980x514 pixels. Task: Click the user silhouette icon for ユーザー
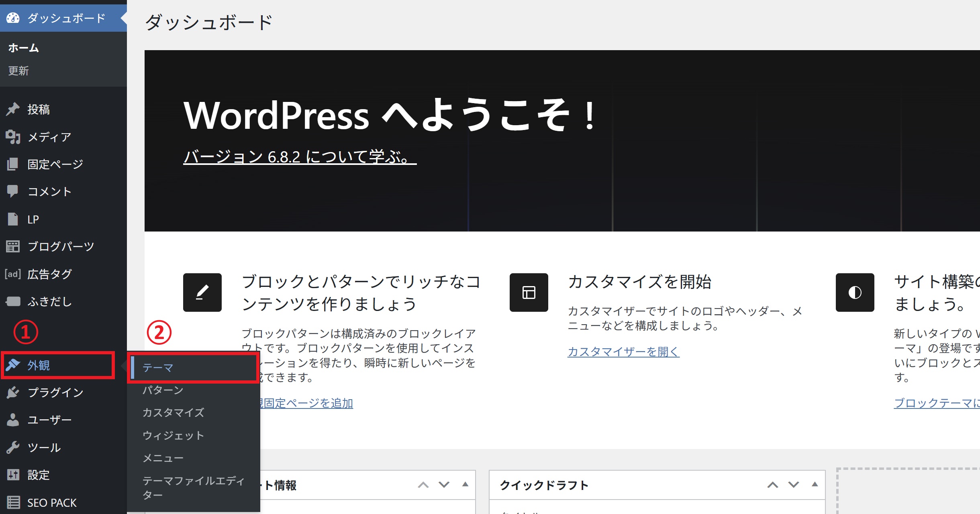(13, 420)
